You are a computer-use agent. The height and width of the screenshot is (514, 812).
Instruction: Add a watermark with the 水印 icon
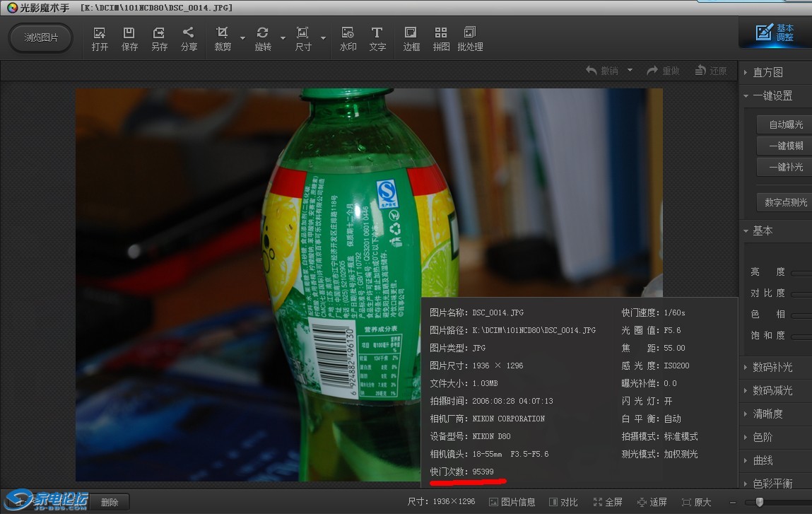point(348,37)
